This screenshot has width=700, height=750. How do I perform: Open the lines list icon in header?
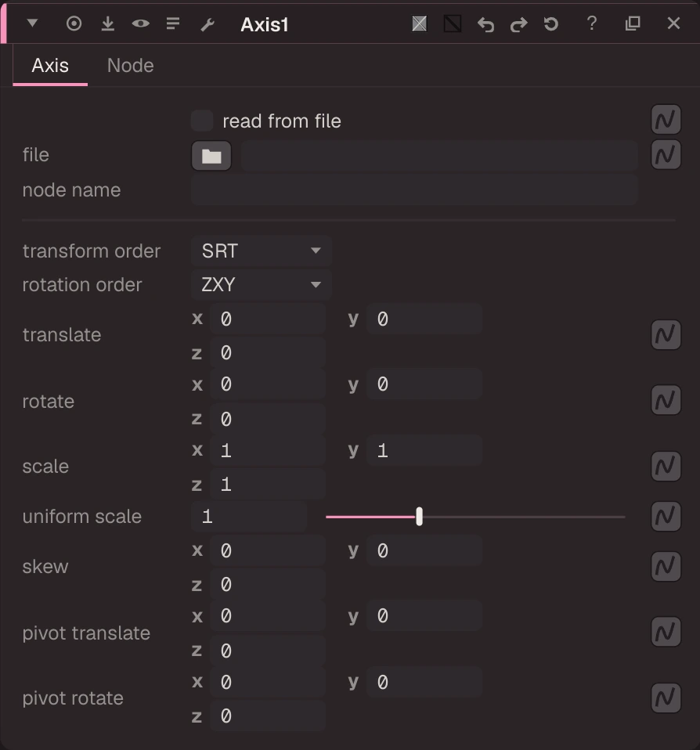click(173, 23)
